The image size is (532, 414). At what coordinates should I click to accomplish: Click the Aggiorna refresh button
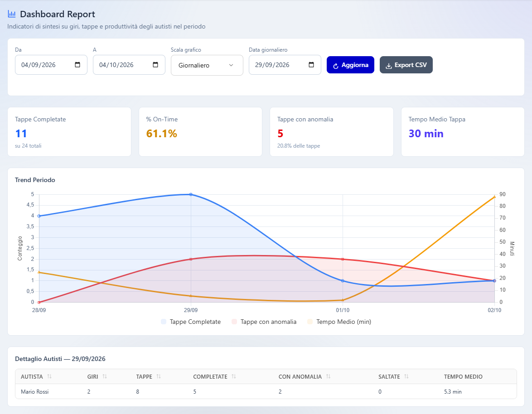point(350,65)
